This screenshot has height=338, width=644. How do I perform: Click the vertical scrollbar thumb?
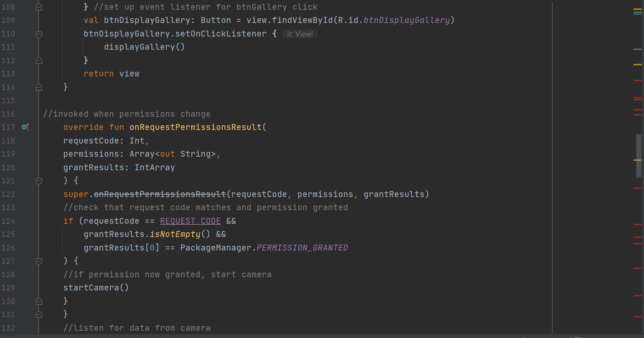pyautogui.click(x=638, y=155)
